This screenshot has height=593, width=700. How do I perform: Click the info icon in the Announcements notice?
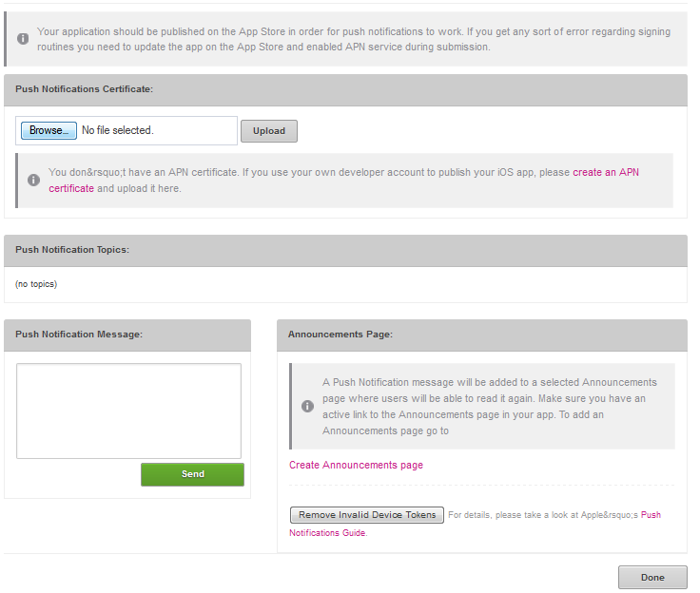[307, 406]
